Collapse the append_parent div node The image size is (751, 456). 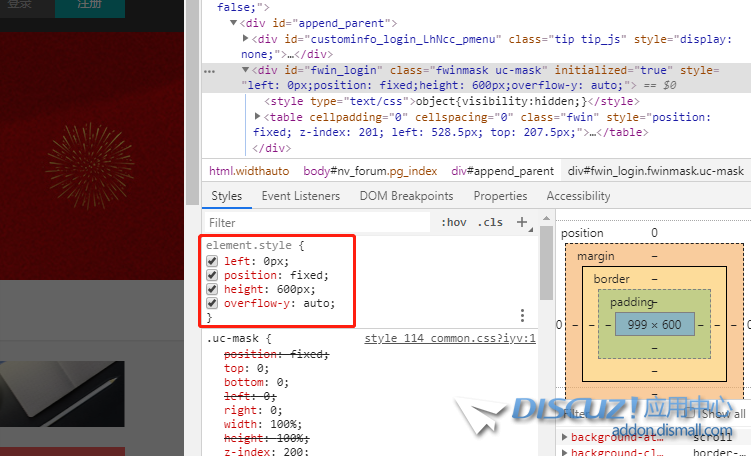233,23
